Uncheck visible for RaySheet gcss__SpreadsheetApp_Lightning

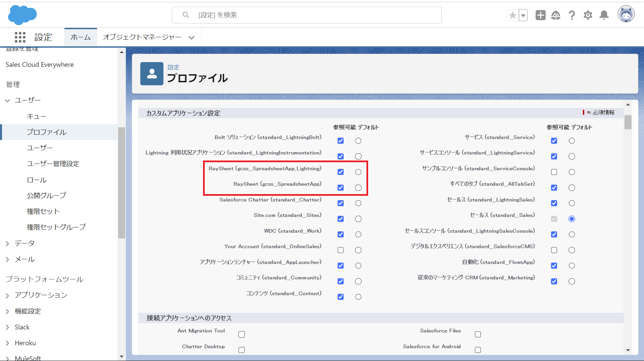tap(341, 172)
